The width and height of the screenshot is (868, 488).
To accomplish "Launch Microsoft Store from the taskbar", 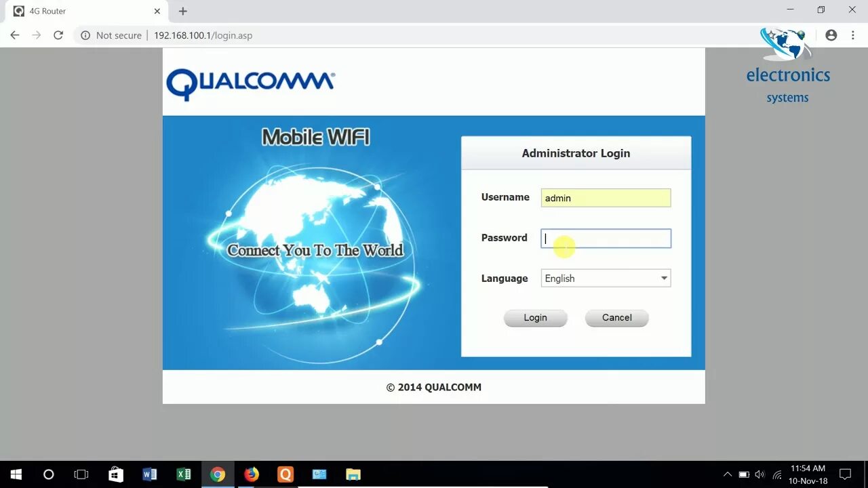I will tap(116, 474).
